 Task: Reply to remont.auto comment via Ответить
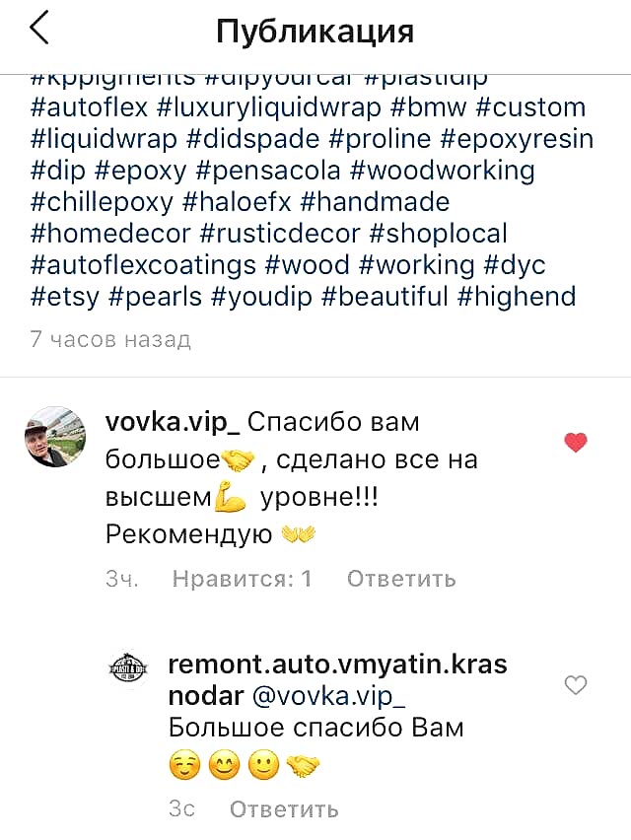coord(284,808)
